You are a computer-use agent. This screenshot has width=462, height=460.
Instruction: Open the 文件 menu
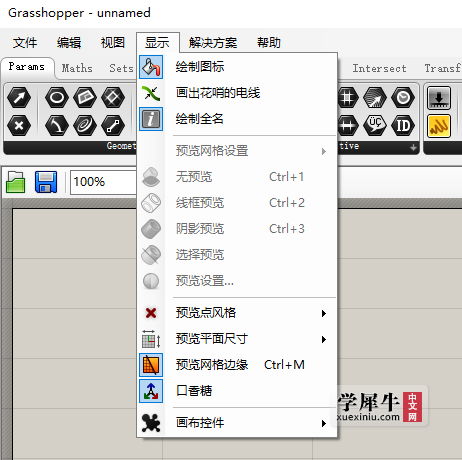tap(25, 43)
